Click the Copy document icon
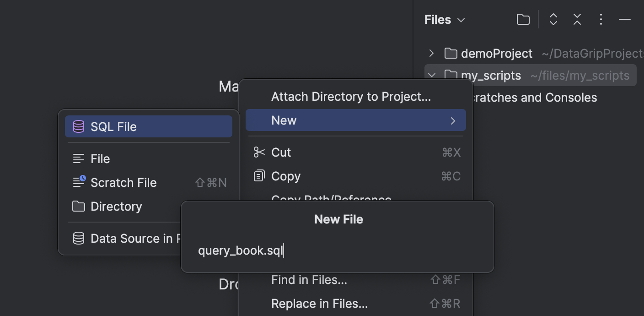The width and height of the screenshot is (644, 316). [x=259, y=176]
